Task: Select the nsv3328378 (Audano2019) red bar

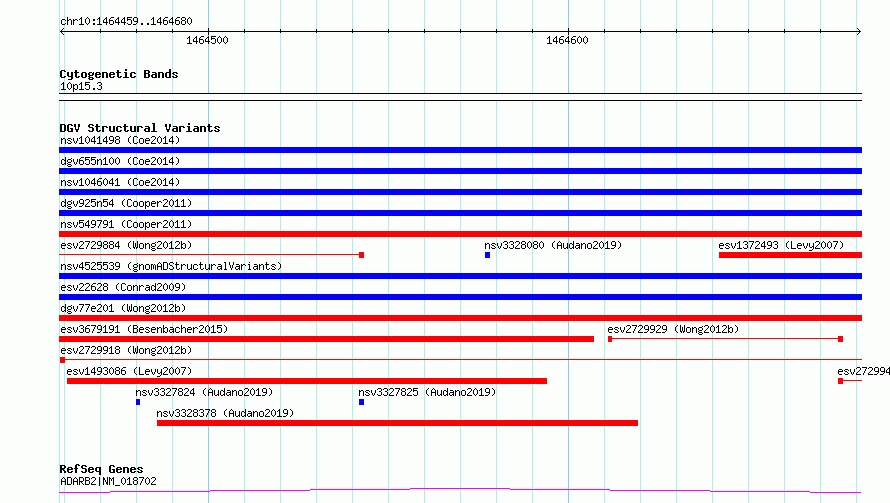Action: coord(397,423)
